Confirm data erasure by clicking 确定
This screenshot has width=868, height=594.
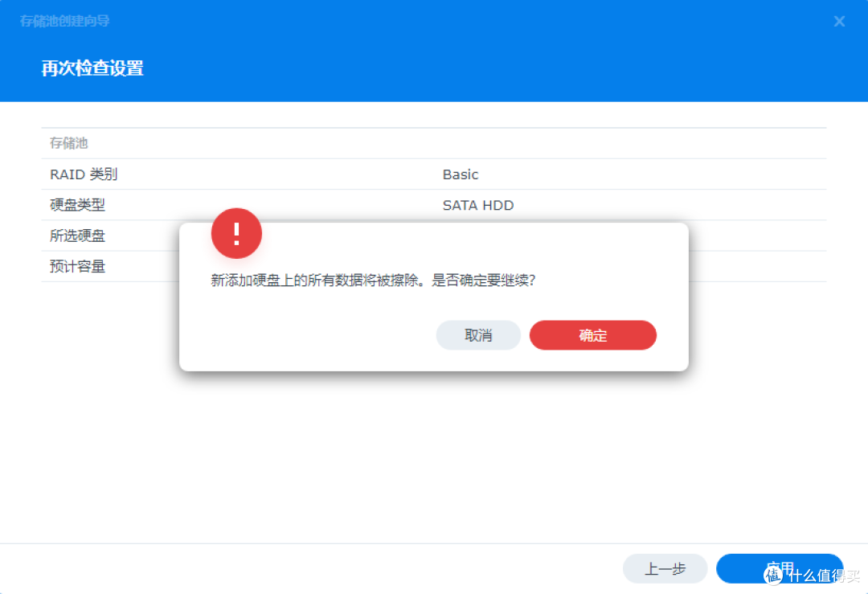tap(592, 335)
